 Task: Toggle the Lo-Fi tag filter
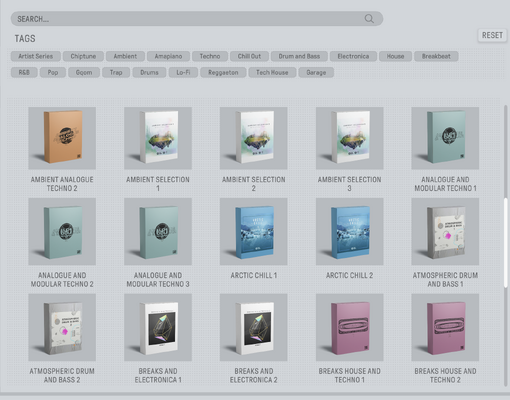[x=183, y=72]
